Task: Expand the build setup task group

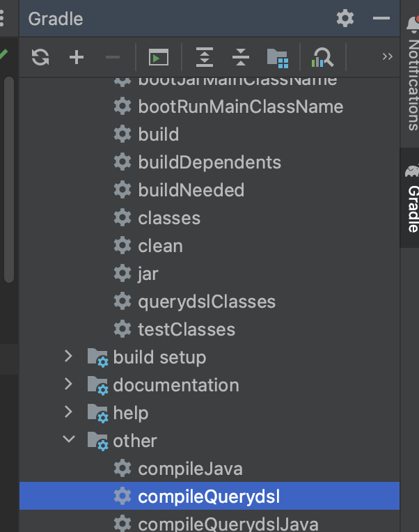Action: (68, 357)
